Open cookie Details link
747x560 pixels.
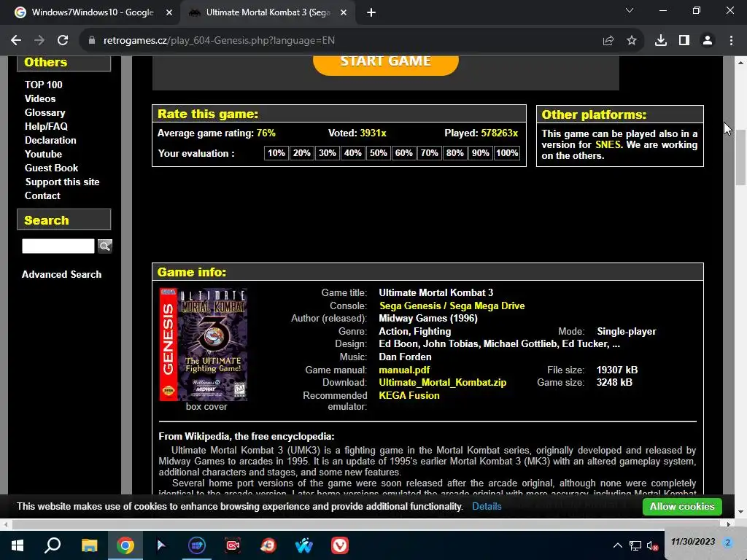click(487, 506)
